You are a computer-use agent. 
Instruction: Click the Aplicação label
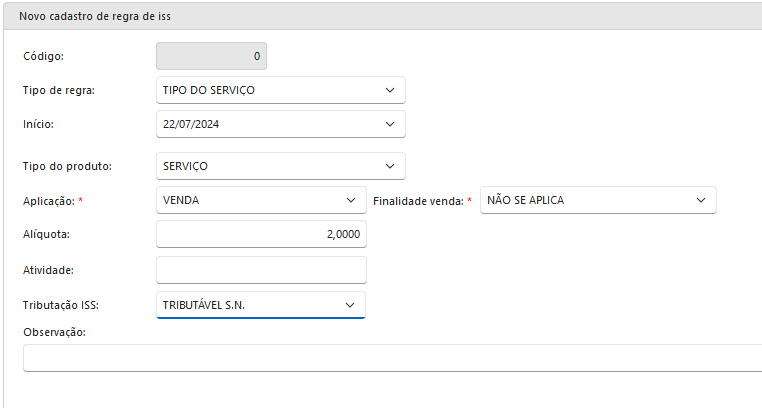coord(49,201)
